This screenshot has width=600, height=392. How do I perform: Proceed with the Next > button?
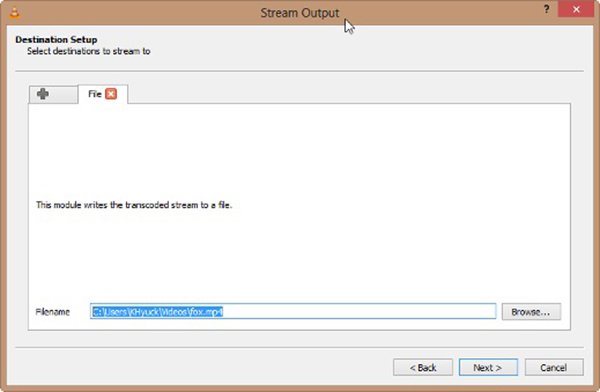(x=488, y=368)
